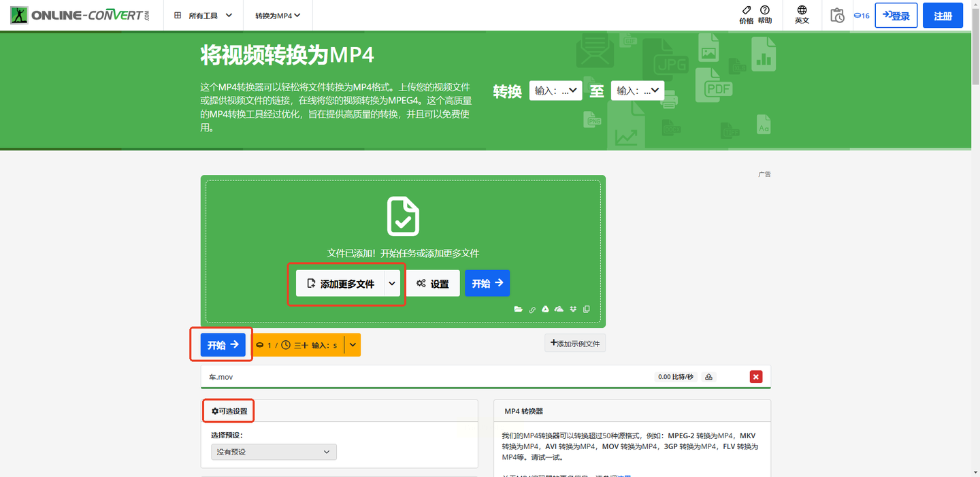Open the 转换为MP4 menu
This screenshot has height=477, width=980.
278,15
